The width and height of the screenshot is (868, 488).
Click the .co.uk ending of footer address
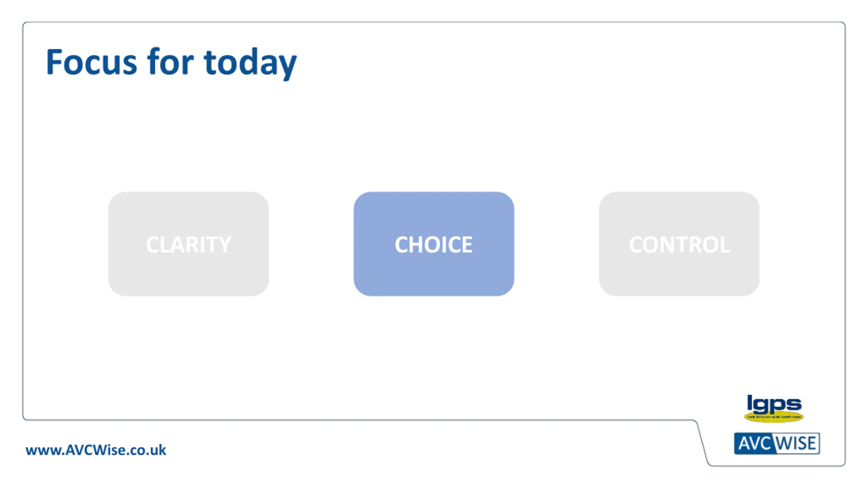pyautogui.click(x=146, y=450)
